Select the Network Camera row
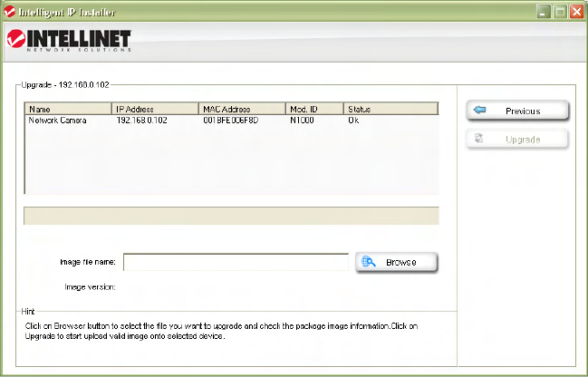 (x=231, y=121)
